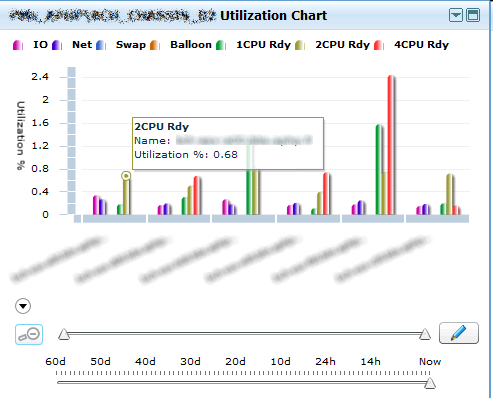Select the 24h mark on the timeline

coord(325,362)
